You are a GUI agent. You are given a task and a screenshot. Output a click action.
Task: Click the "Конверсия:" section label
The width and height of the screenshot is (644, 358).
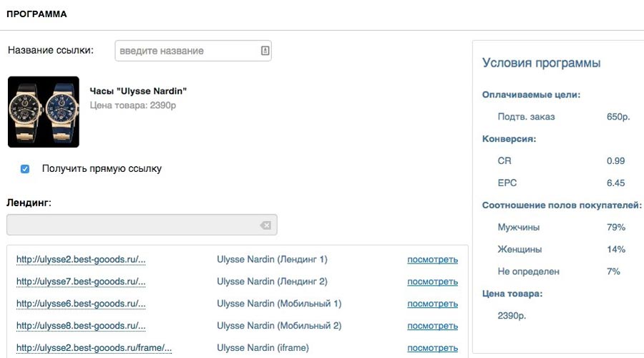click(509, 139)
